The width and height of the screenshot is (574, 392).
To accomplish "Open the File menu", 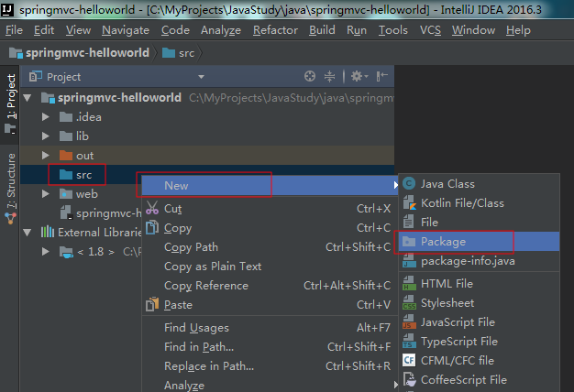I will 15,30.
